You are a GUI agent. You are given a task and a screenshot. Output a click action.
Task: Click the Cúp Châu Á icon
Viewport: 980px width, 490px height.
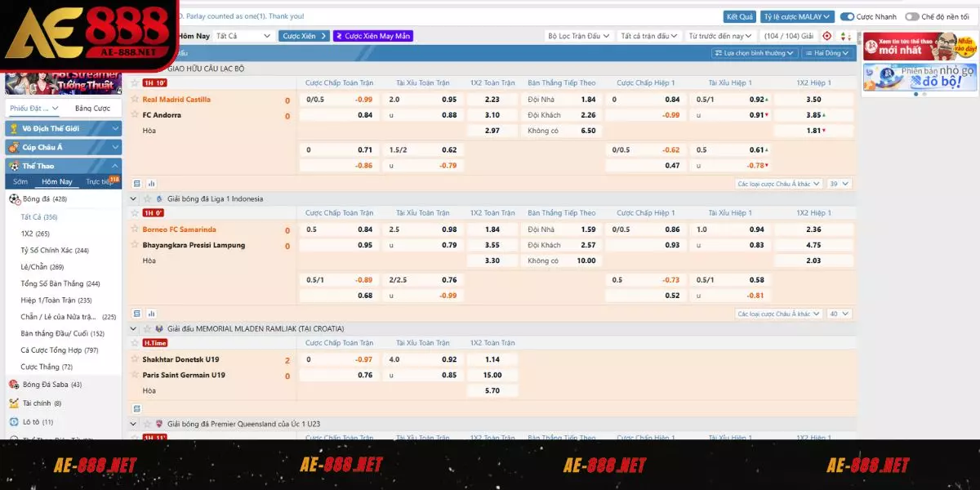(14, 147)
